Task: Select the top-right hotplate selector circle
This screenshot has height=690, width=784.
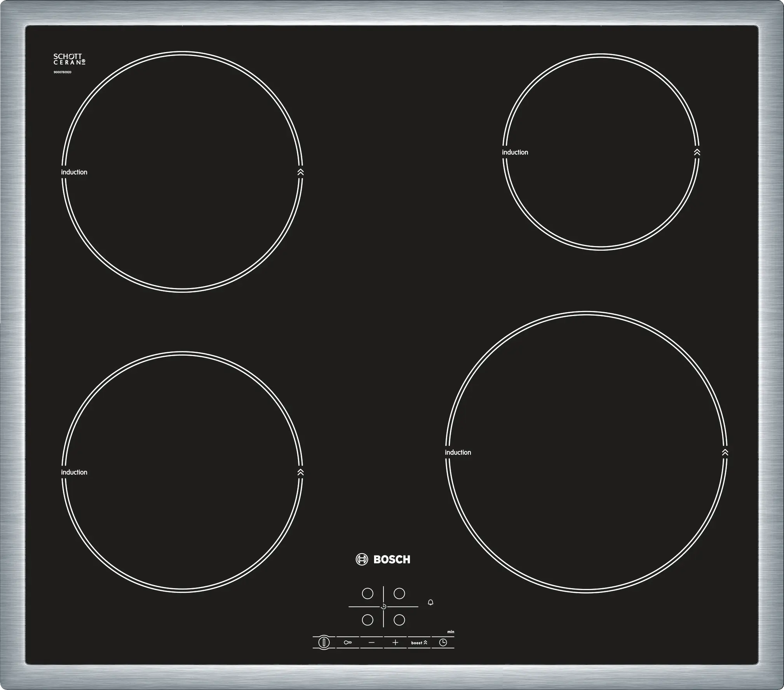Action: pos(399,594)
